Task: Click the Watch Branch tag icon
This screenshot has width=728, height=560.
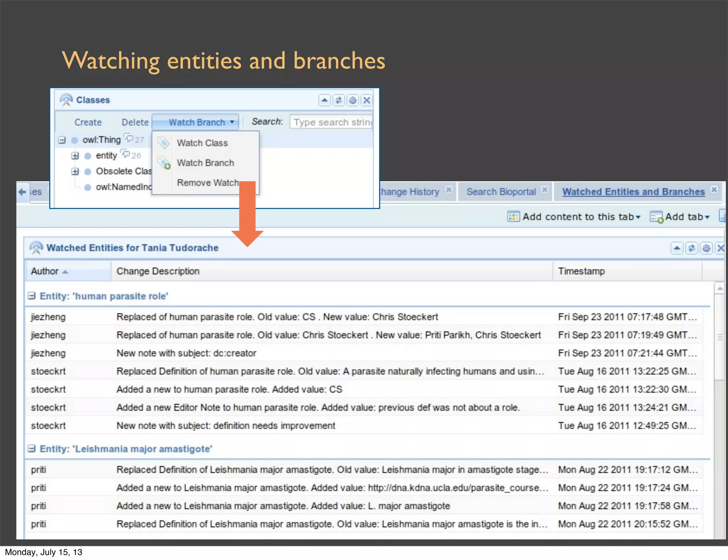Action: [164, 163]
